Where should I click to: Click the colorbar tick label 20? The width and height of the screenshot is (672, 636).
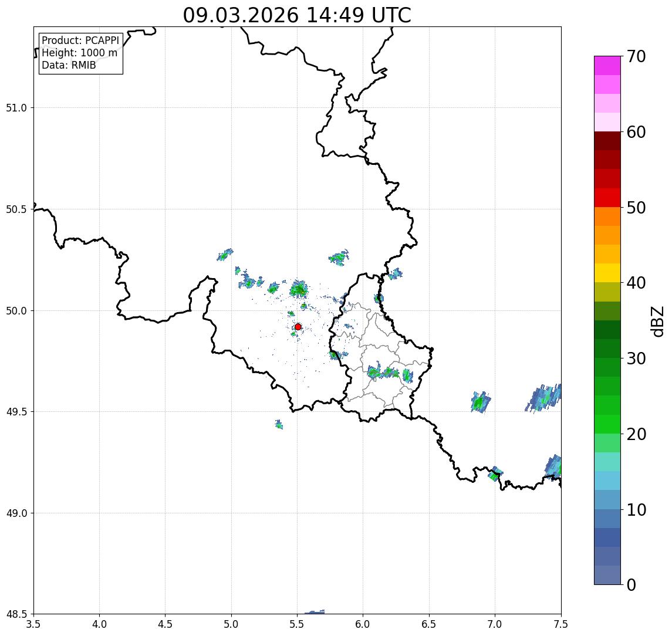pyautogui.click(x=636, y=434)
